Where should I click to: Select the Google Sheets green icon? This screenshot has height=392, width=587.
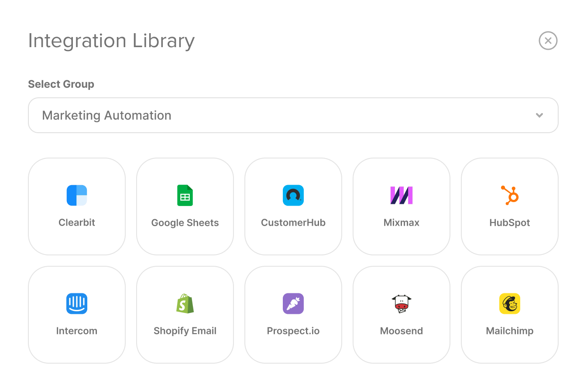tap(185, 195)
